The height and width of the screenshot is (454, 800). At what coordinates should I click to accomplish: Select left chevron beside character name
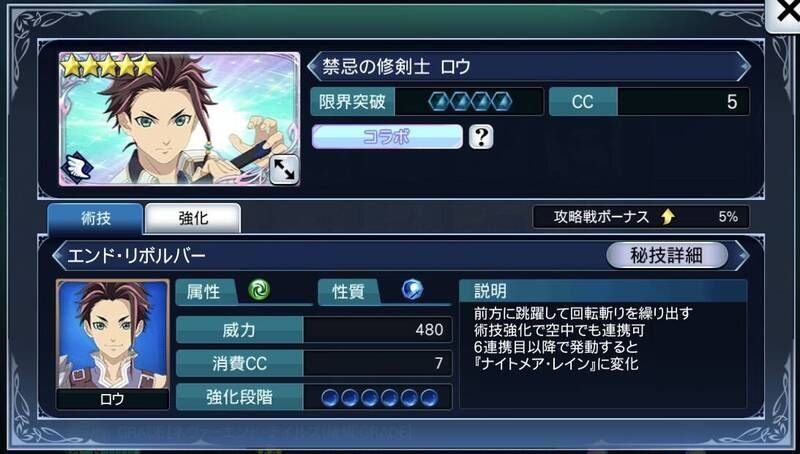(314, 67)
